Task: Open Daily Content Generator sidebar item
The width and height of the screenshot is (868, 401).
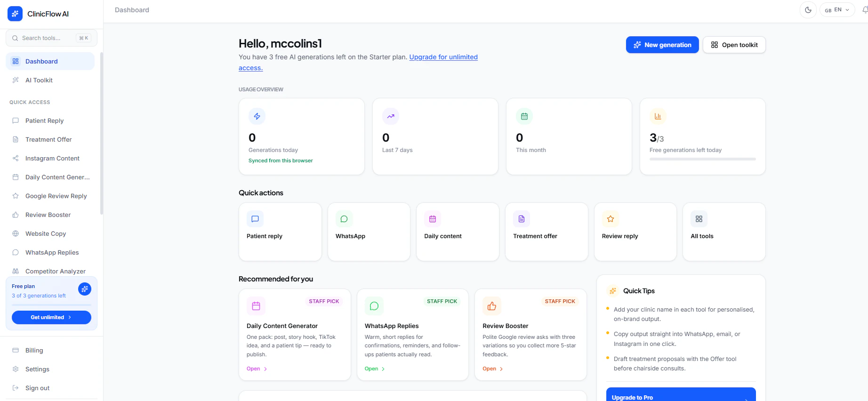Action: pyautogui.click(x=50, y=177)
